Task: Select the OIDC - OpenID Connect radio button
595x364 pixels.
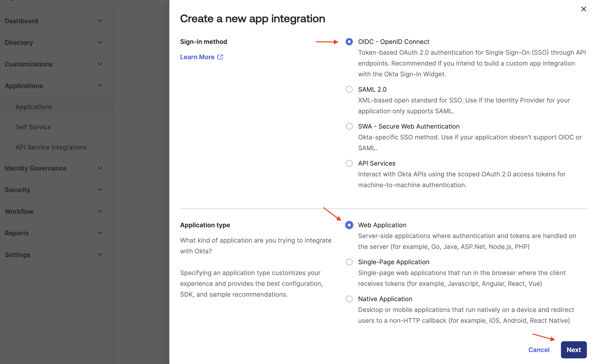Action: (x=349, y=42)
